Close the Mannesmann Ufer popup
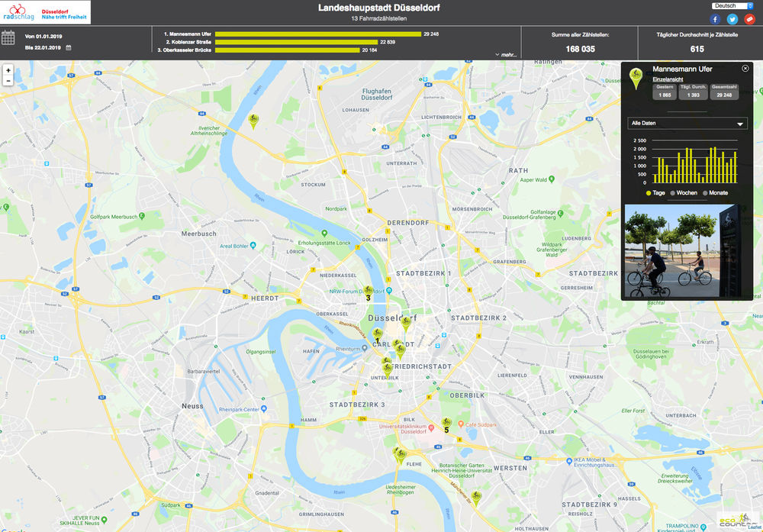 pos(745,69)
